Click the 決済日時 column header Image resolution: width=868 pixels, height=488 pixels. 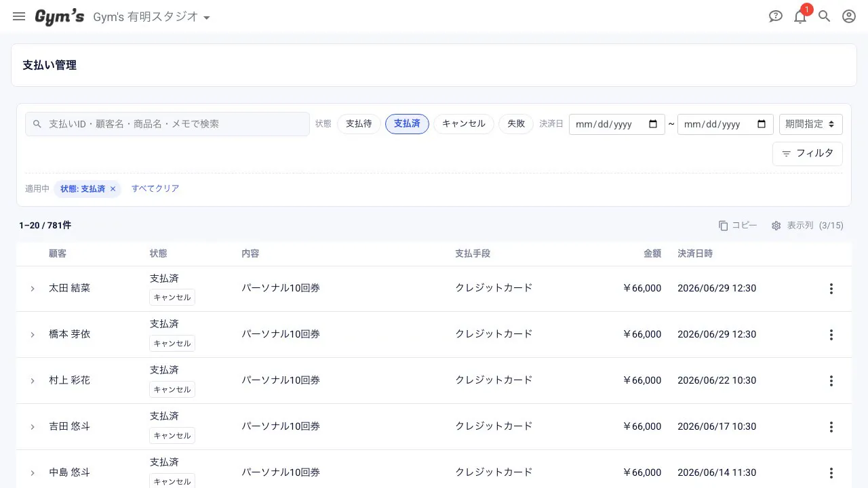[695, 253]
